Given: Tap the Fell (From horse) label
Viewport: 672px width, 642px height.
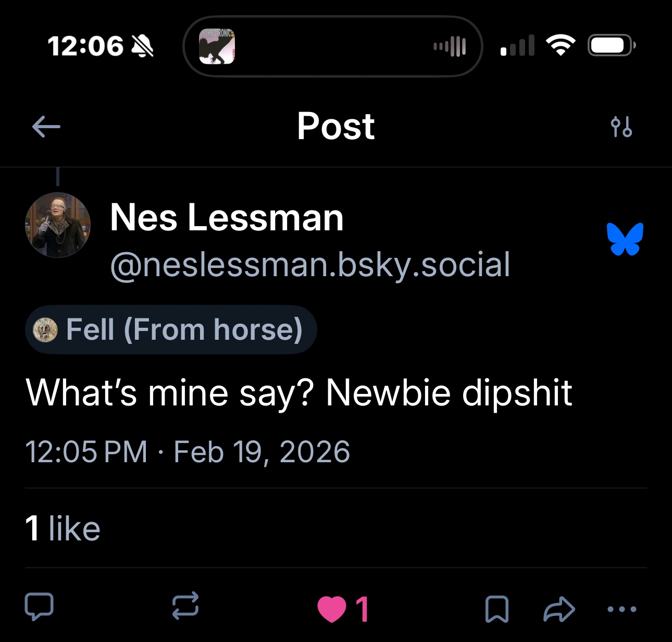Looking at the screenshot, I should pyautogui.click(x=171, y=329).
